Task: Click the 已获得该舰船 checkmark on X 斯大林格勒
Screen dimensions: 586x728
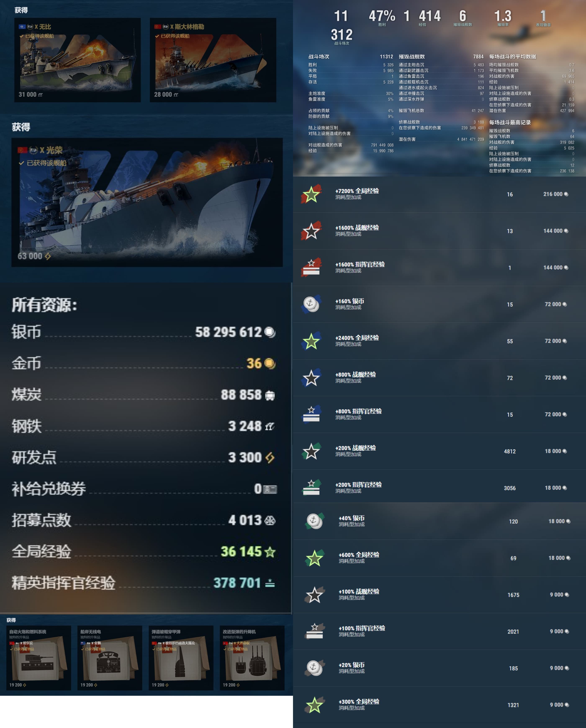Action: point(157,36)
